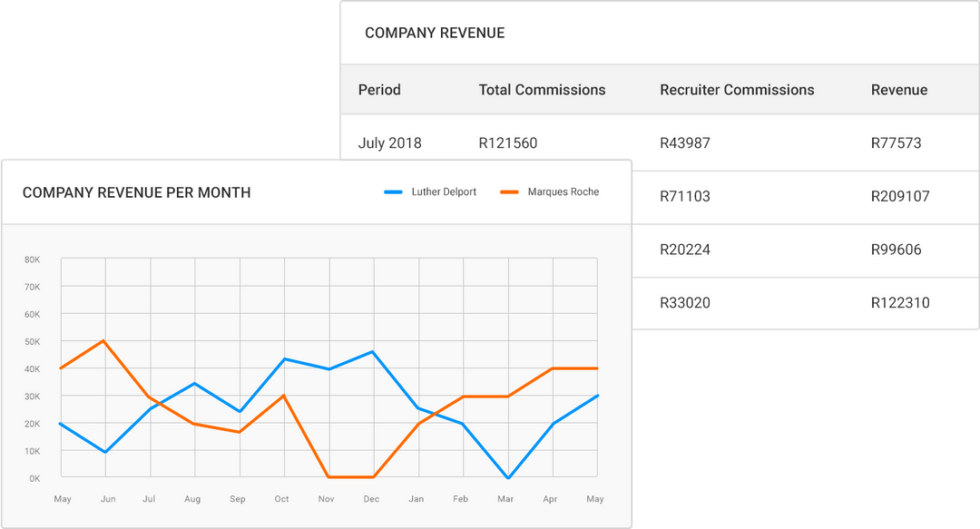980x529 pixels.
Task: Sort the table by Period column
Action: tap(379, 90)
